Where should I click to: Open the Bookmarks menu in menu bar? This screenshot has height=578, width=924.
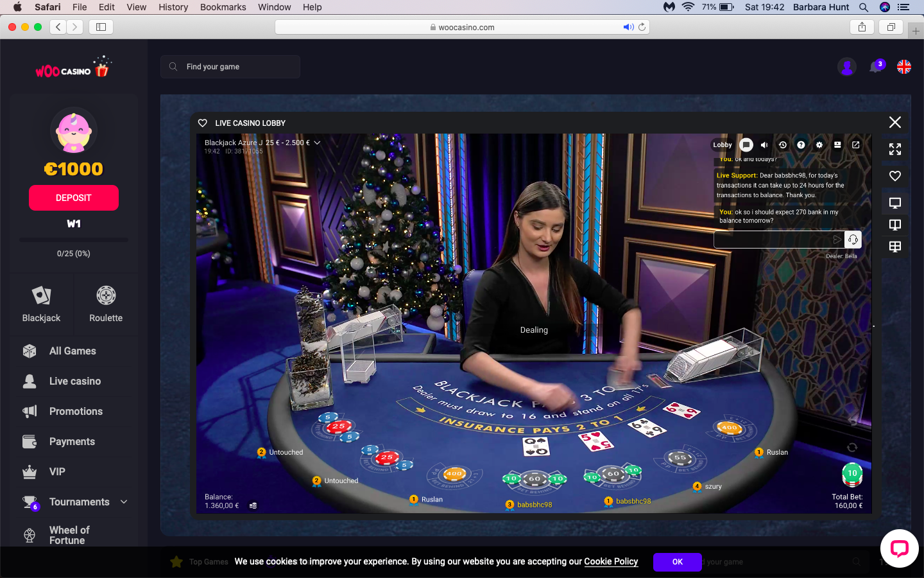point(223,7)
